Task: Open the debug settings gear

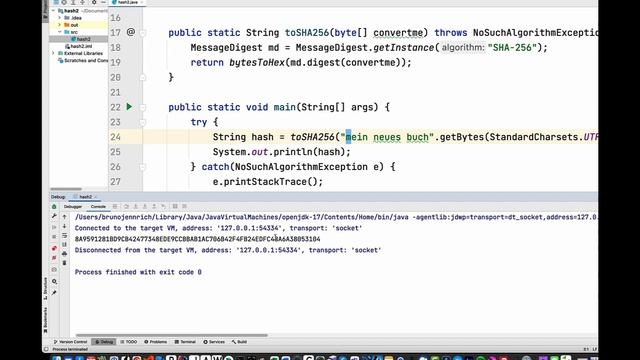Action: pos(54,282)
